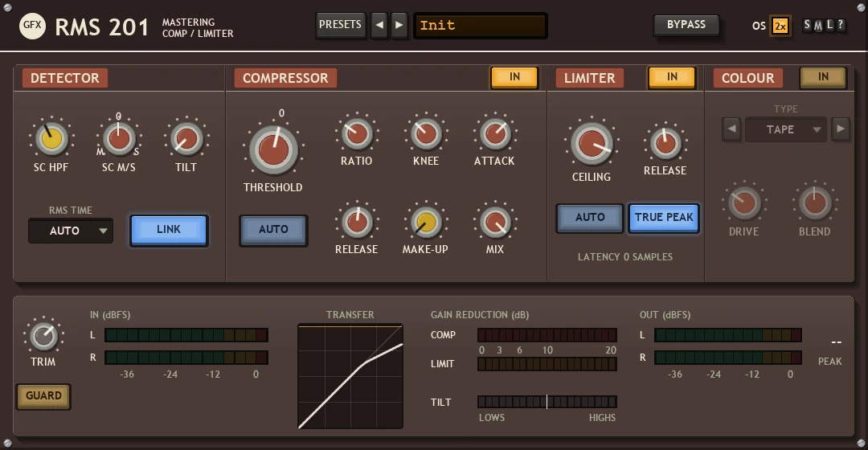Click the colour BLEND knob
Viewport: 868px width, 450px height.
(x=815, y=202)
